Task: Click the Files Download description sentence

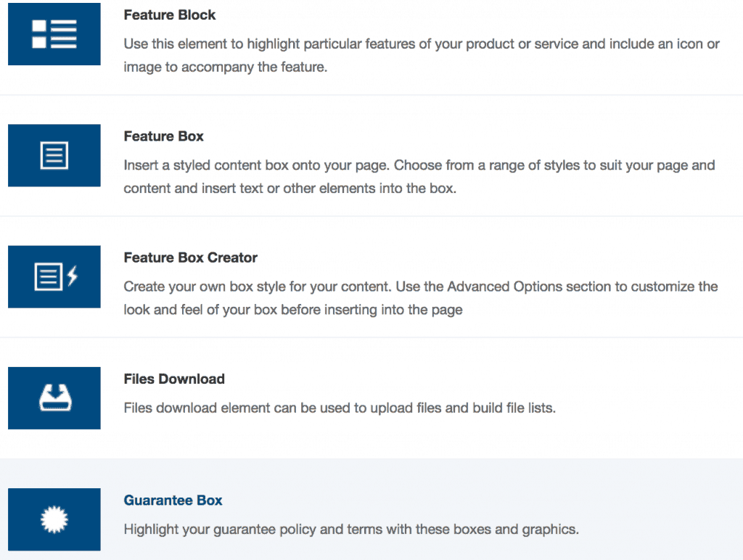Action: click(x=340, y=408)
